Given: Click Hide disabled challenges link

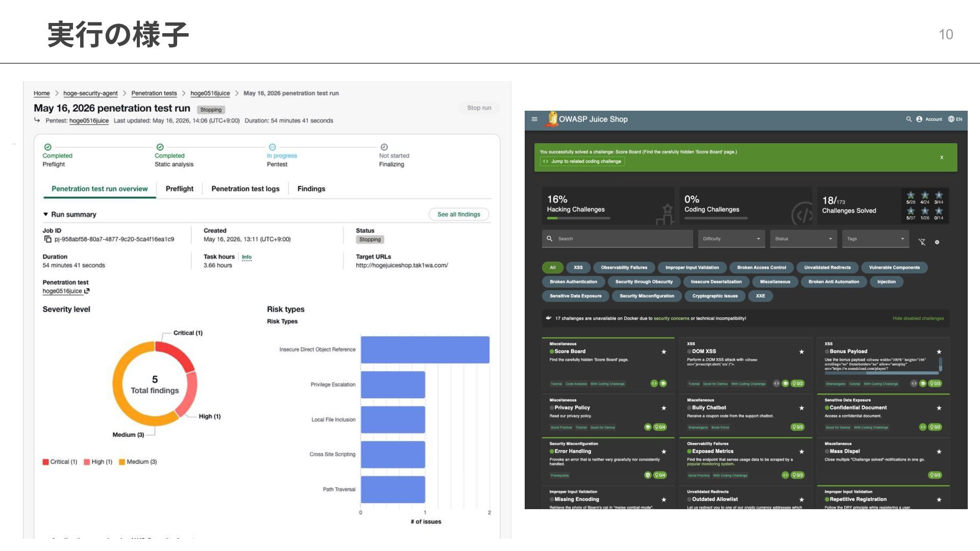Looking at the screenshot, I should [x=918, y=318].
